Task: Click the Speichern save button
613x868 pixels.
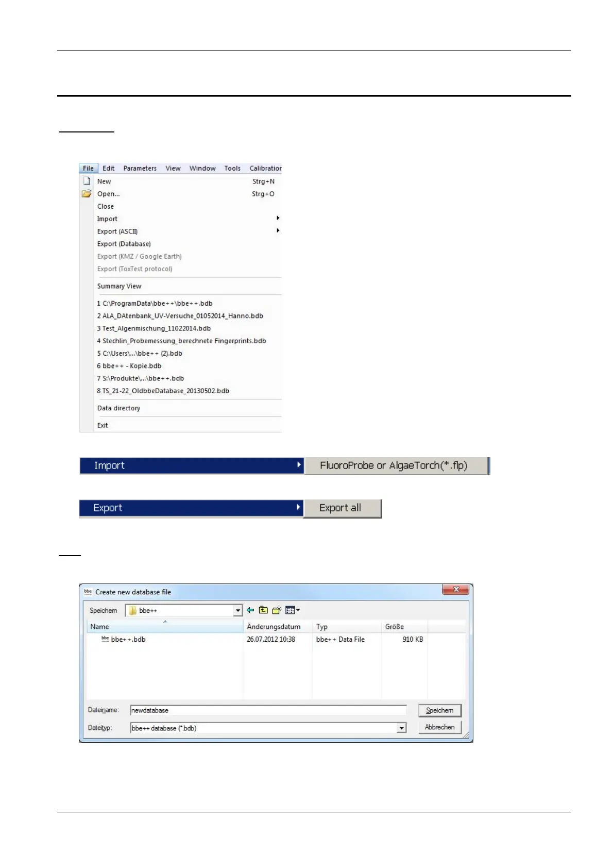Action: pyautogui.click(x=439, y=710)
